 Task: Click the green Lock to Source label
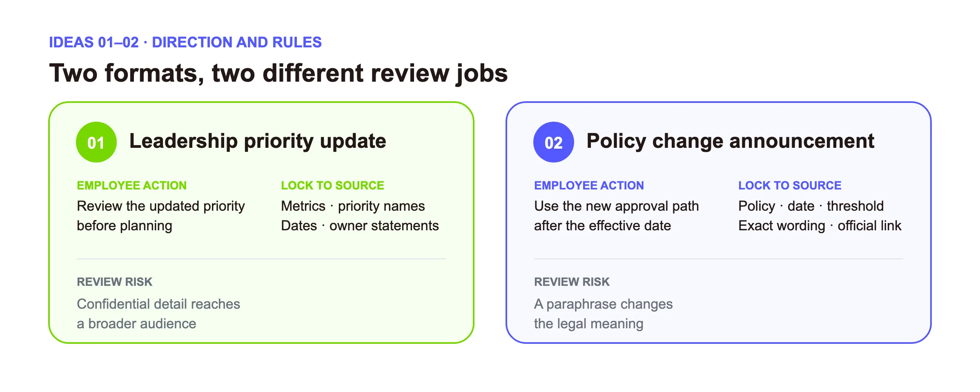click(332, 185)
